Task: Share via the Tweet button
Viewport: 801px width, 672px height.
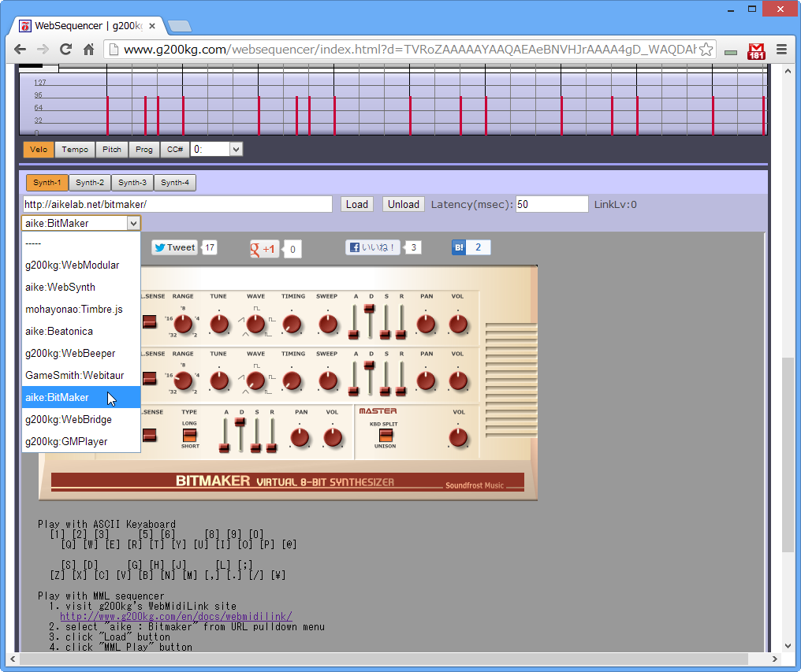Action: tap(175, 247)
